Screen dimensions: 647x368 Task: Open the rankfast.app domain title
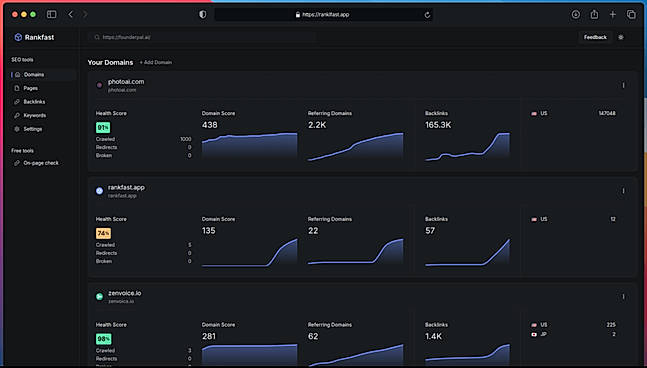point(126,187)
